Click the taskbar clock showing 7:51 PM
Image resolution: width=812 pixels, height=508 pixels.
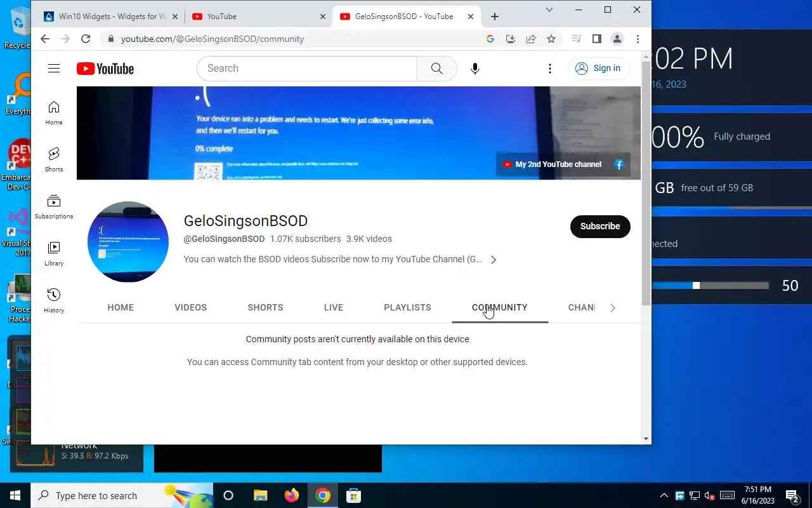[x=757, y=495]
